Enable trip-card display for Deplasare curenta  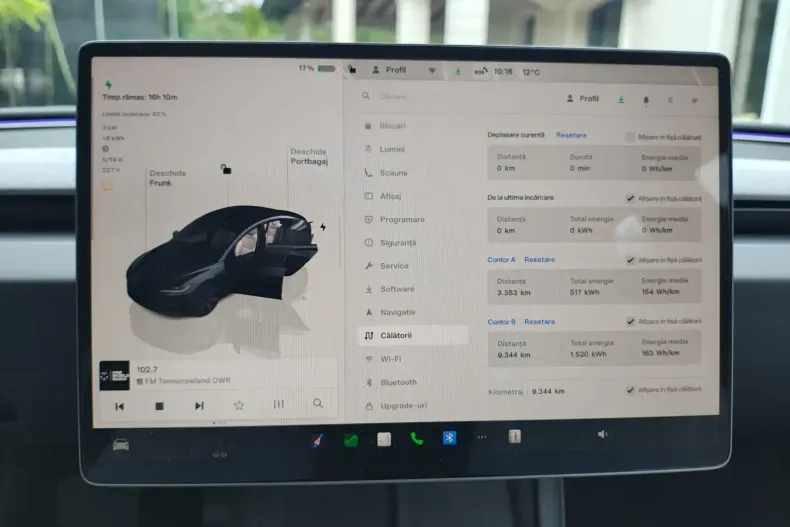(x=630, y=137)
